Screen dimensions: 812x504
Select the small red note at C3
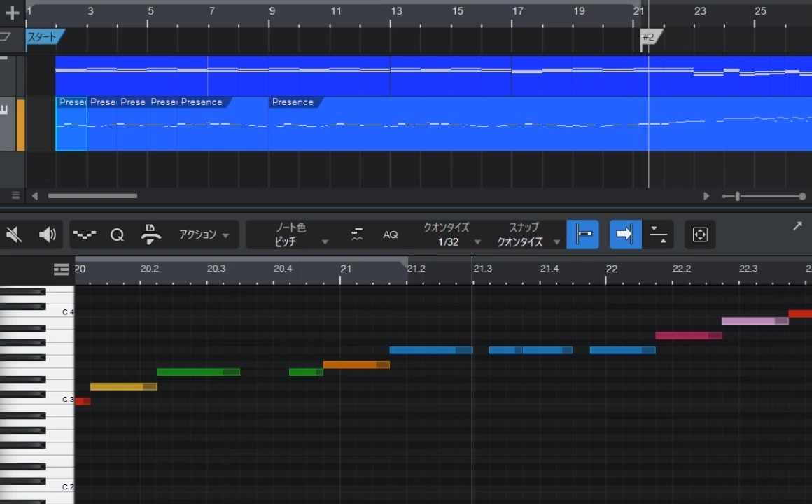tap(83, 401)
